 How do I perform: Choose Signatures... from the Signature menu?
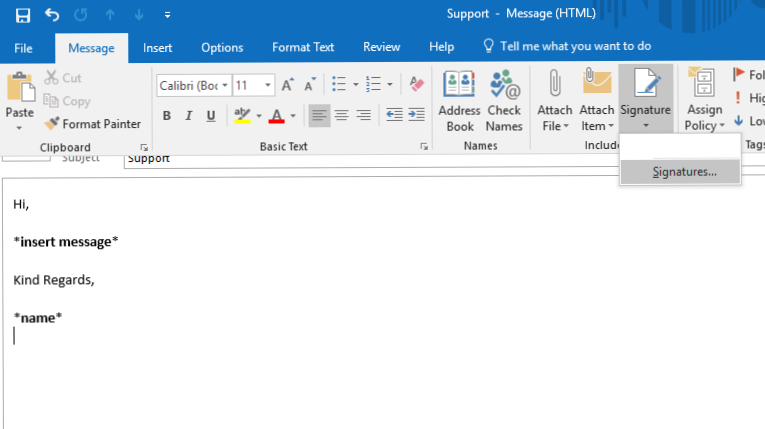[x=684, y=172]
